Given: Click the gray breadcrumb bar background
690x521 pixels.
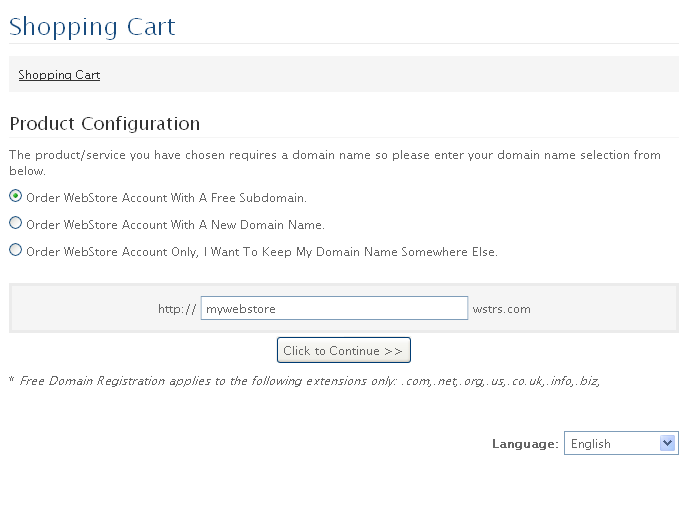Looking at the screenshot, I should (344, 74).
